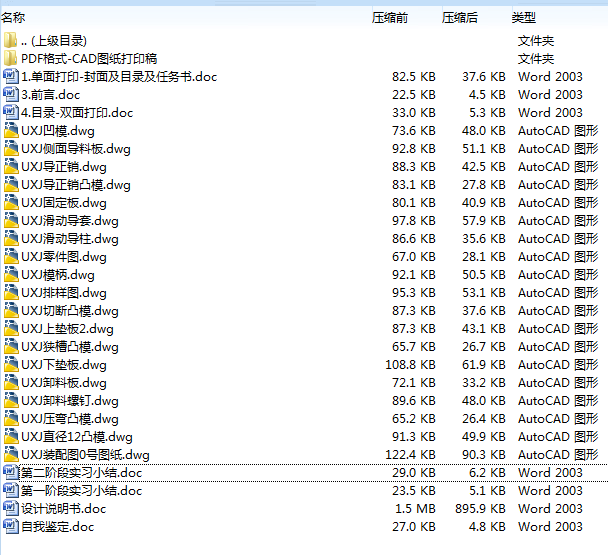This screenshot has width=608, height=555.
Task: Click Word icon beside 第二阶段实习小结.doc
Action: pos(10,472)
